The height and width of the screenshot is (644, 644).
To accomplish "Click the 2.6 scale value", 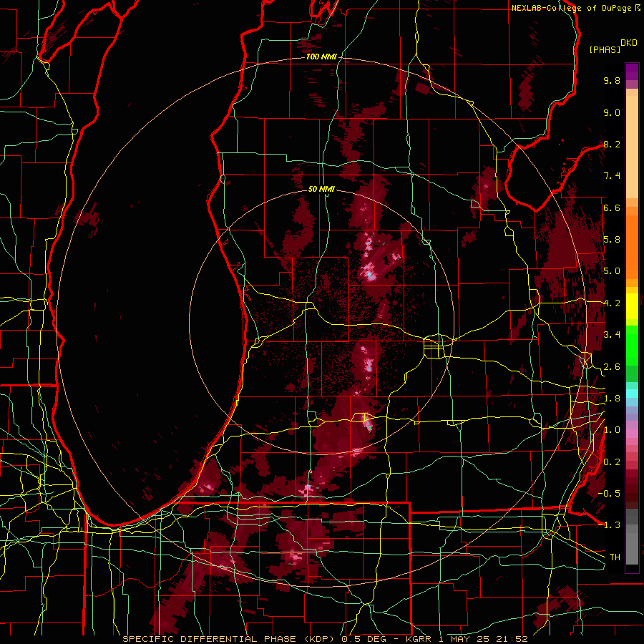I will click(612, 367).
